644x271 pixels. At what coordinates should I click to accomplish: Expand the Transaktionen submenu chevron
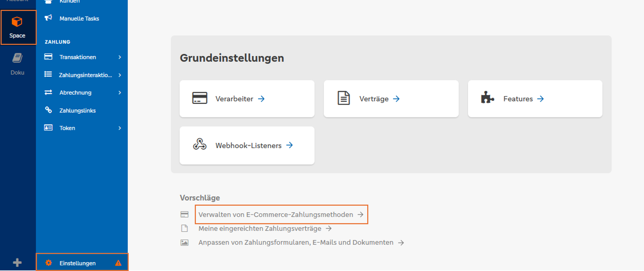(x=120, y=57)
